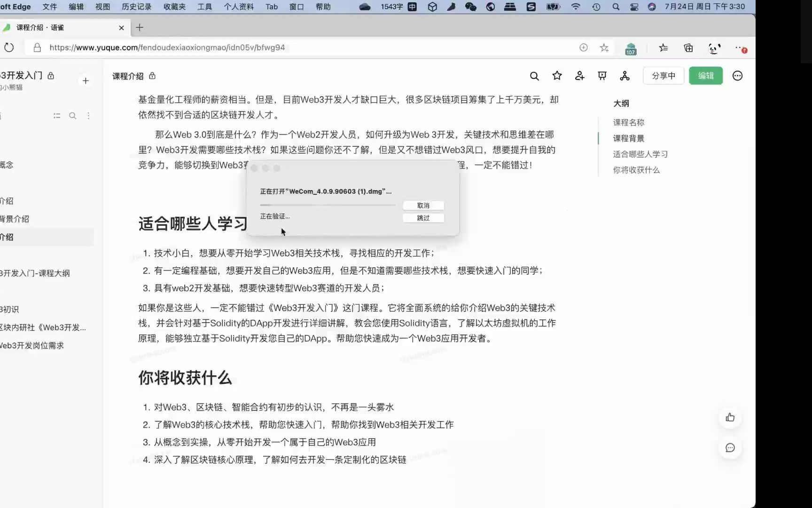Click the thumbs up like button

(730, 417)
